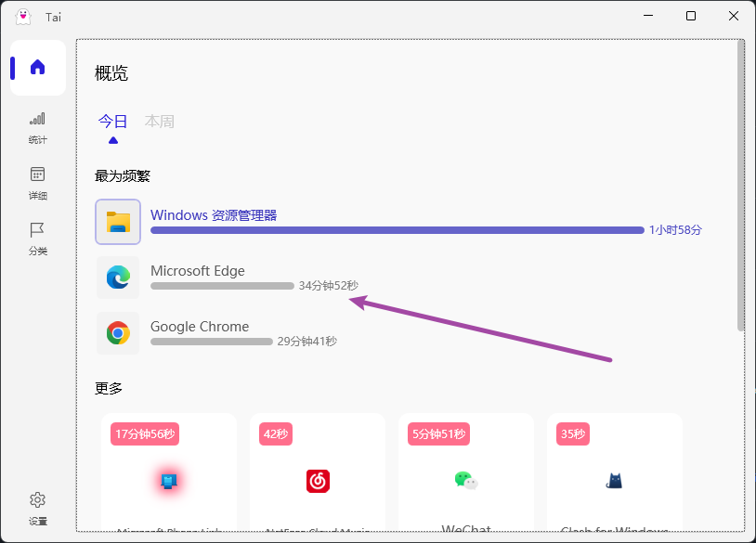Open Microsoft Edge usage entry
The width and height of the screenshot is (756, 543).
coord(228,278)
